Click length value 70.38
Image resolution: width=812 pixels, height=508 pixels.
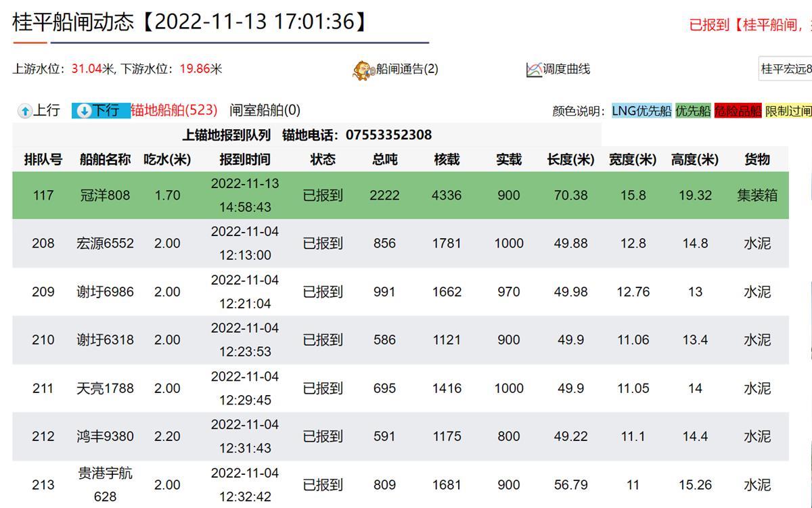pos(570,195)
